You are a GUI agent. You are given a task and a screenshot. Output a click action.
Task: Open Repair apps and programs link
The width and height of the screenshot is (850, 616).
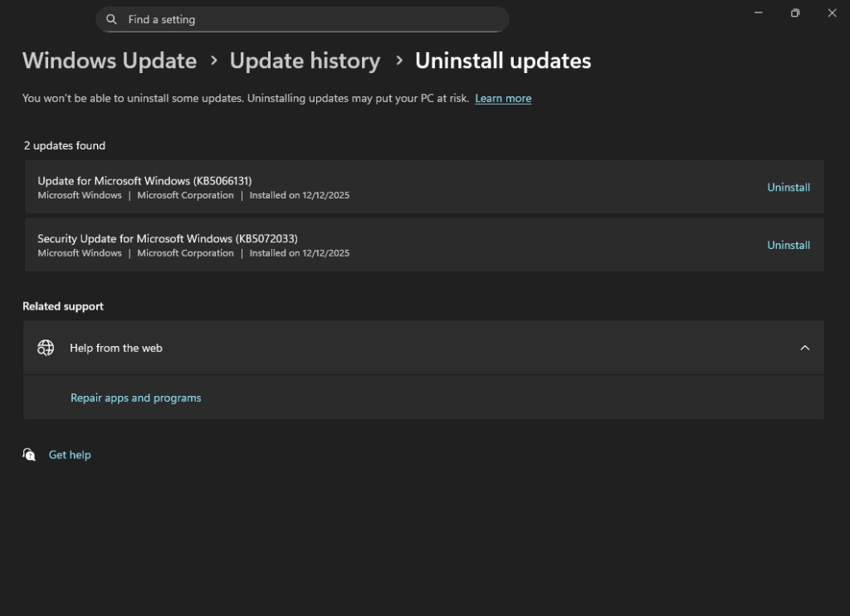[135, 398]
